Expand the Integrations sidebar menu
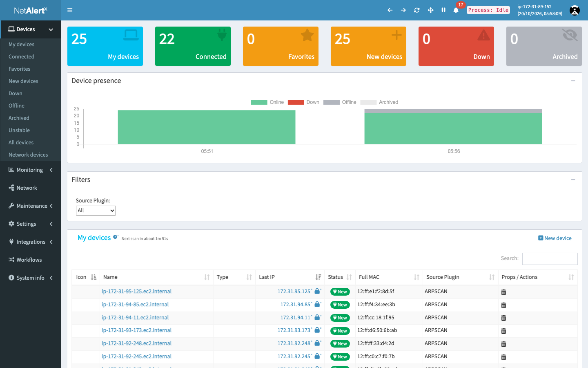This screenshot has width=588, height=368. click(31, 242)
